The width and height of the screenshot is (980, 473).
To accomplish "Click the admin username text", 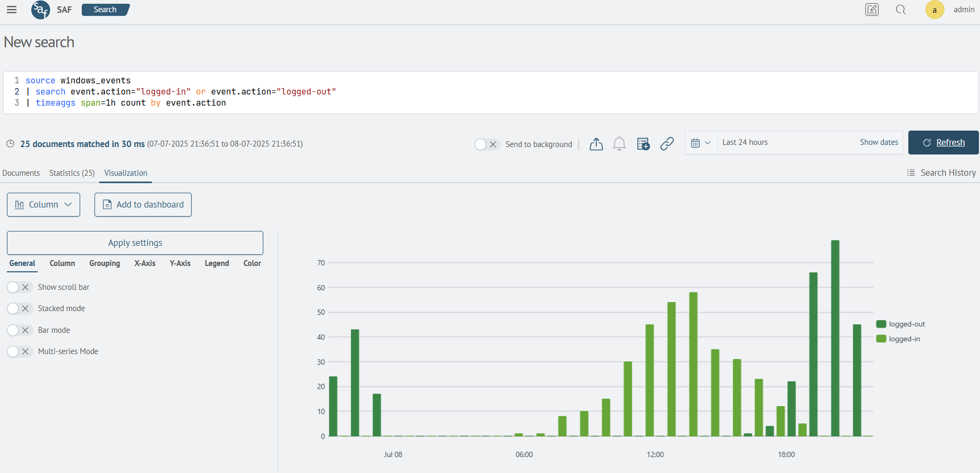I will click(x=964, y=10).
